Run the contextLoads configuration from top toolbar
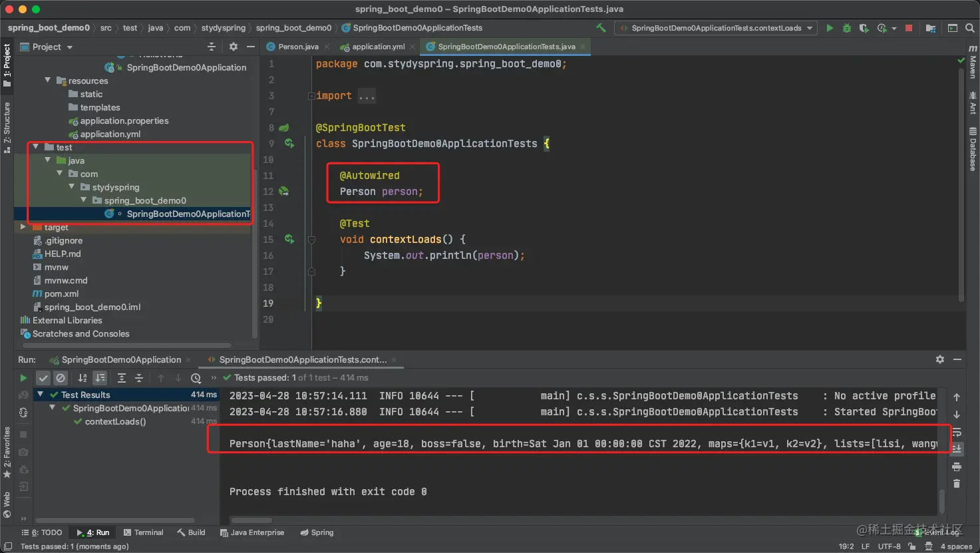 [830, 28]
